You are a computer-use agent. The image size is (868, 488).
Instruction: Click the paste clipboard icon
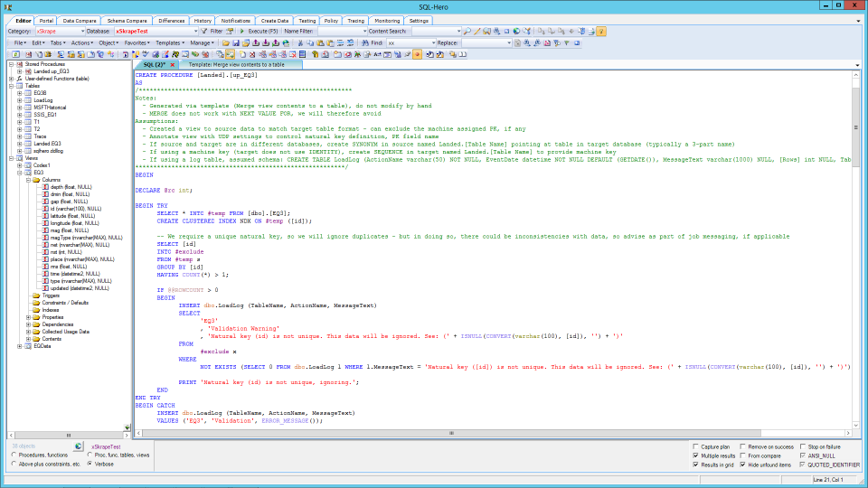coord(320,42)
